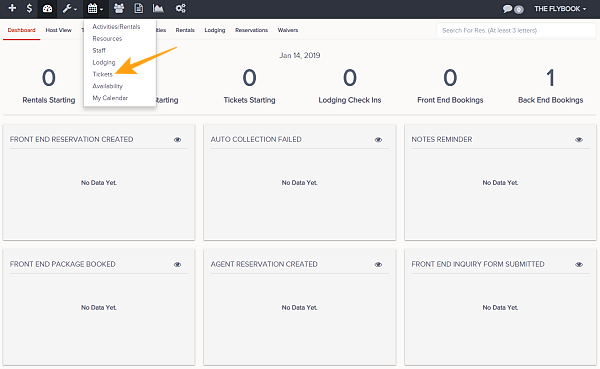Switch to the Waivers tab
The width and height of the screenshot is (600, 369).
(x=288, y=30)
